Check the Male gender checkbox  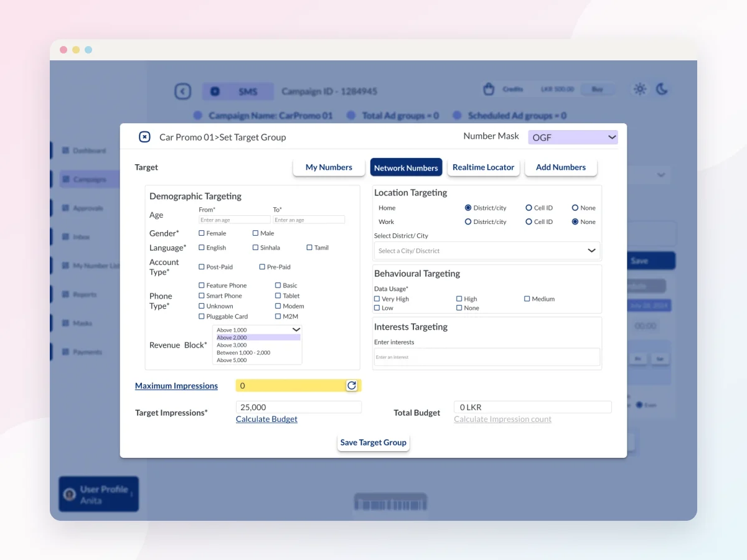[256, 233]
